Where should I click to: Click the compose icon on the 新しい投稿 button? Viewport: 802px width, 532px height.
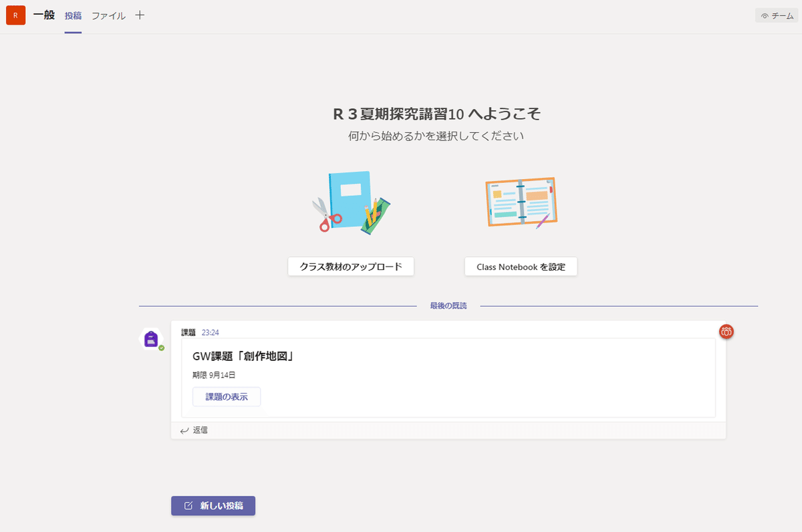(188, 506)
